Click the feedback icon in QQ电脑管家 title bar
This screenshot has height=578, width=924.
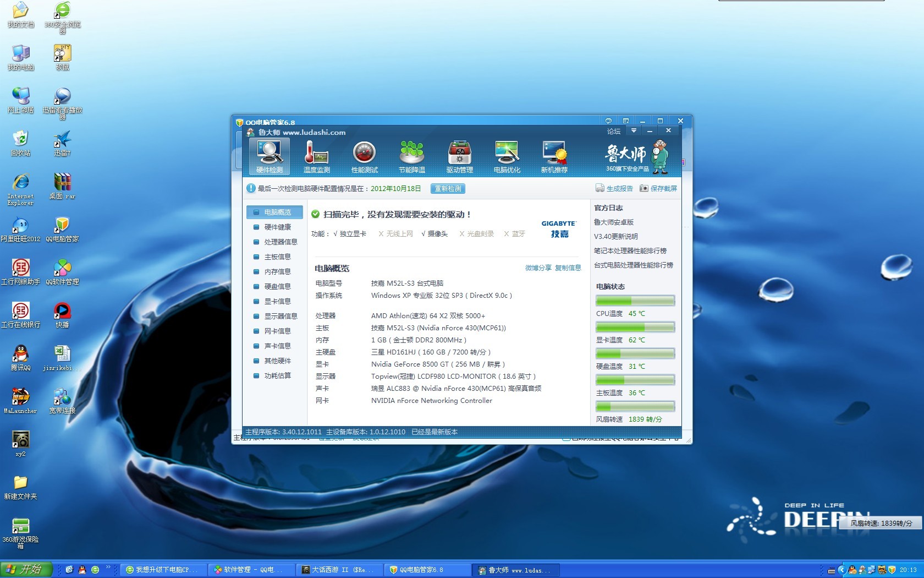click(608, 121)
